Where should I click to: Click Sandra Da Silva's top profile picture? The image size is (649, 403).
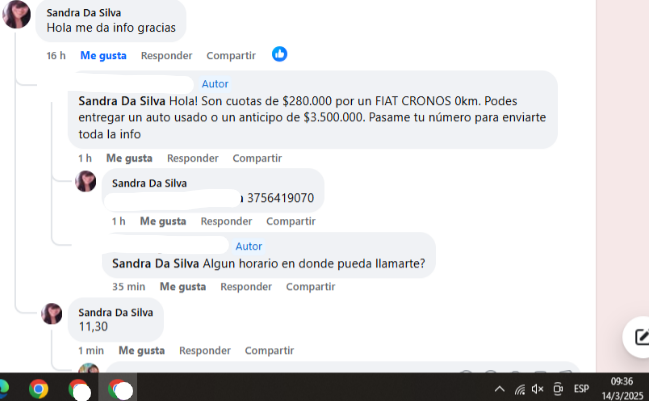click(x=16, y=14)
